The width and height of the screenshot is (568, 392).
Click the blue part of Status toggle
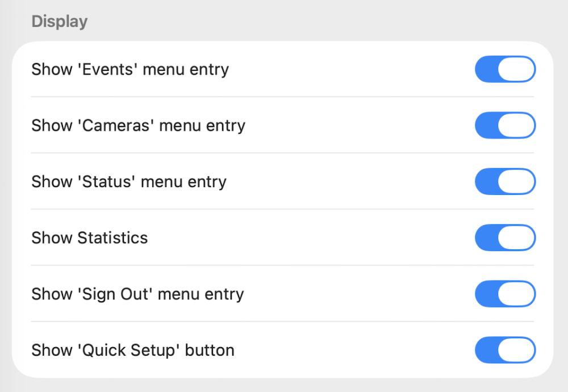(486, 182)
